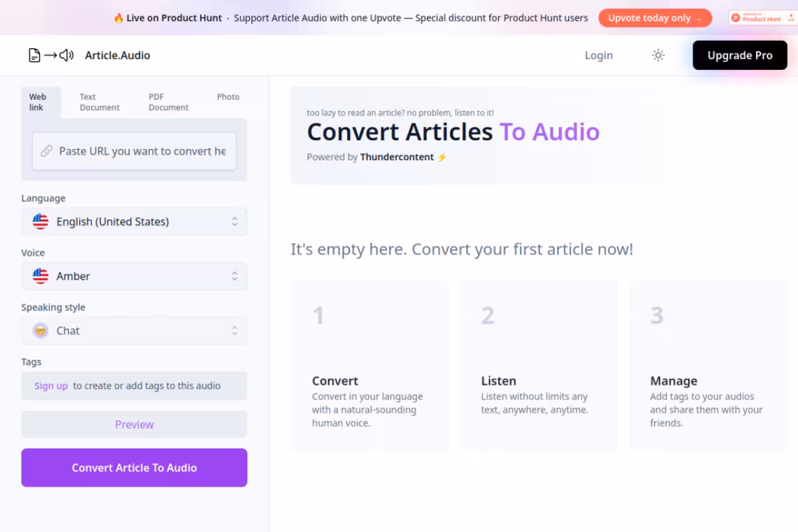The image size is (798, 532).
Task: Click the Article.Audio brand name
Action: pyautogui.click(x=118, y=55)
